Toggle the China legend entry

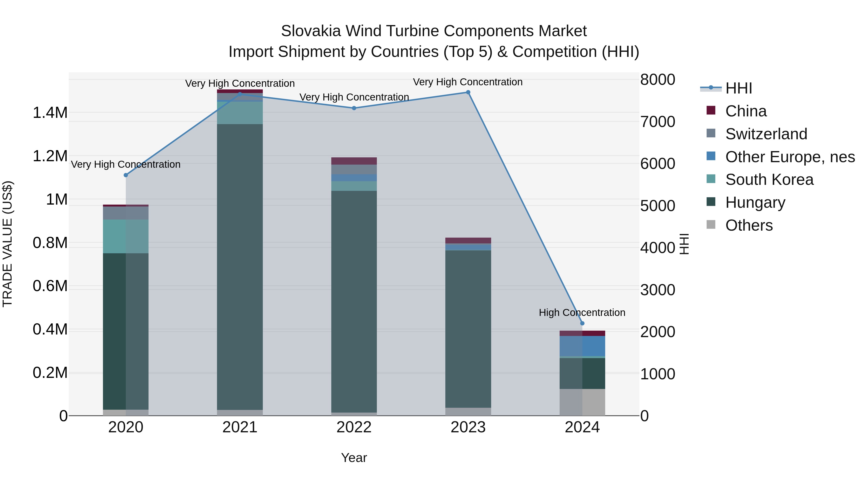[736, 111]
